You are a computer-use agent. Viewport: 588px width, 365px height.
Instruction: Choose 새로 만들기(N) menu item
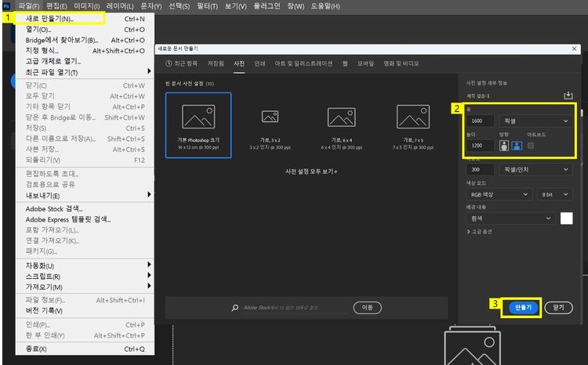[x=85, y=19]
